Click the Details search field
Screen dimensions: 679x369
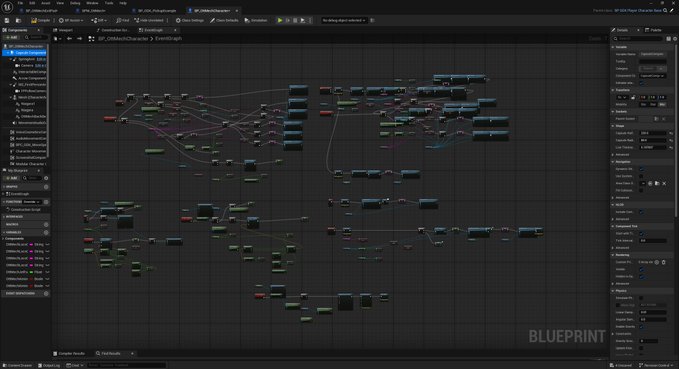pyautogui.click(x=637, y=39)
